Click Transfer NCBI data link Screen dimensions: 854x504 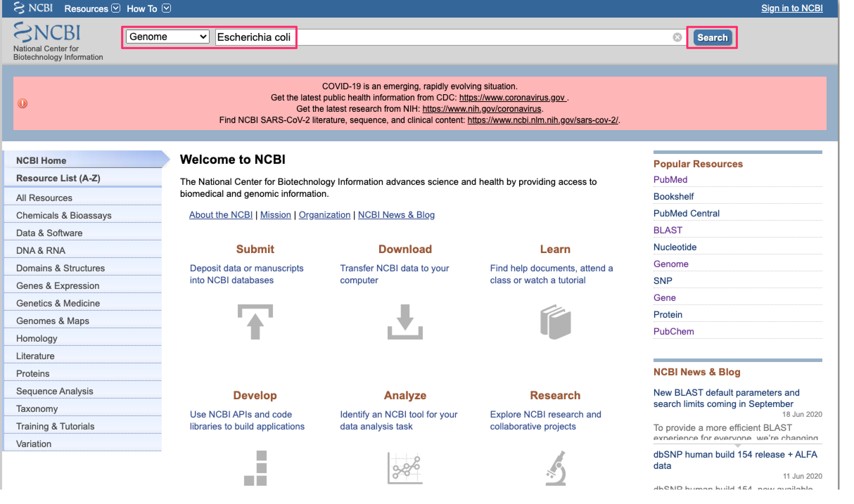(395, 274)
